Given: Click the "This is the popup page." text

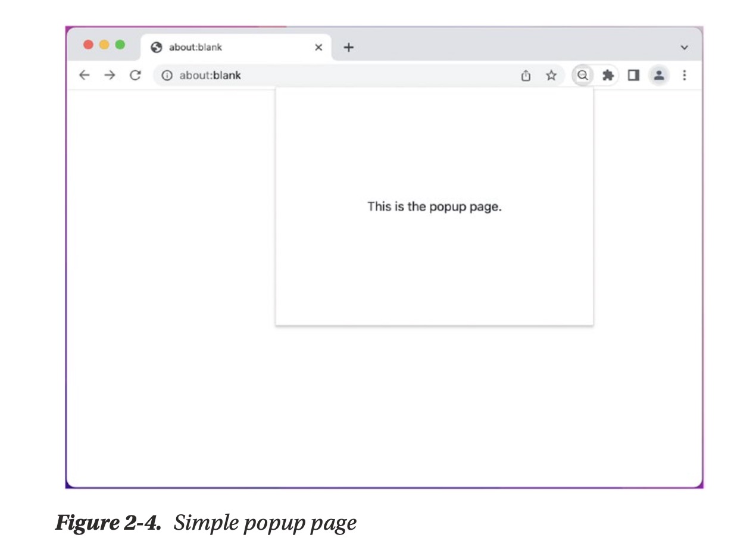Looking at the screenshot, I should tap(435, 207).
